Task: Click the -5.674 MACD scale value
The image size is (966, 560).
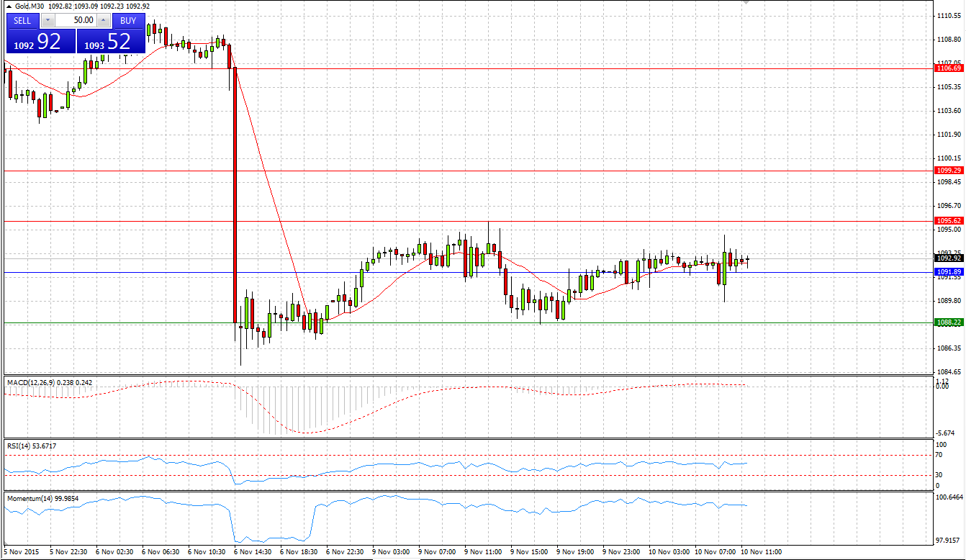Action: coord(946,433)
